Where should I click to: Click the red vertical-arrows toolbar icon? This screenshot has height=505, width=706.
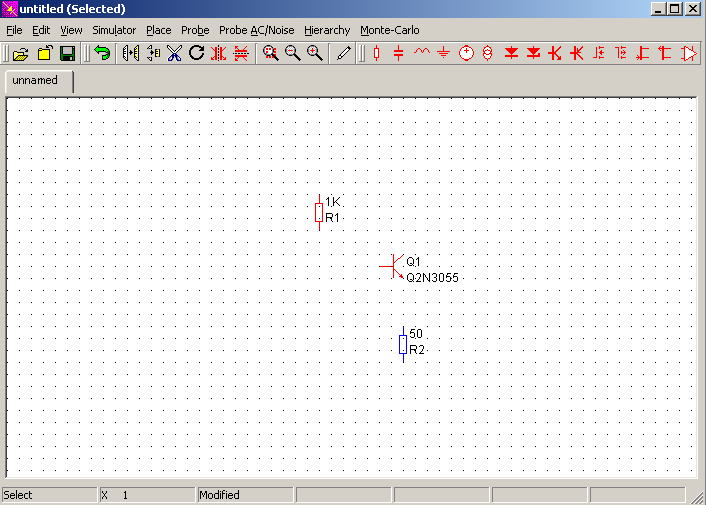[x=219, y=54]
